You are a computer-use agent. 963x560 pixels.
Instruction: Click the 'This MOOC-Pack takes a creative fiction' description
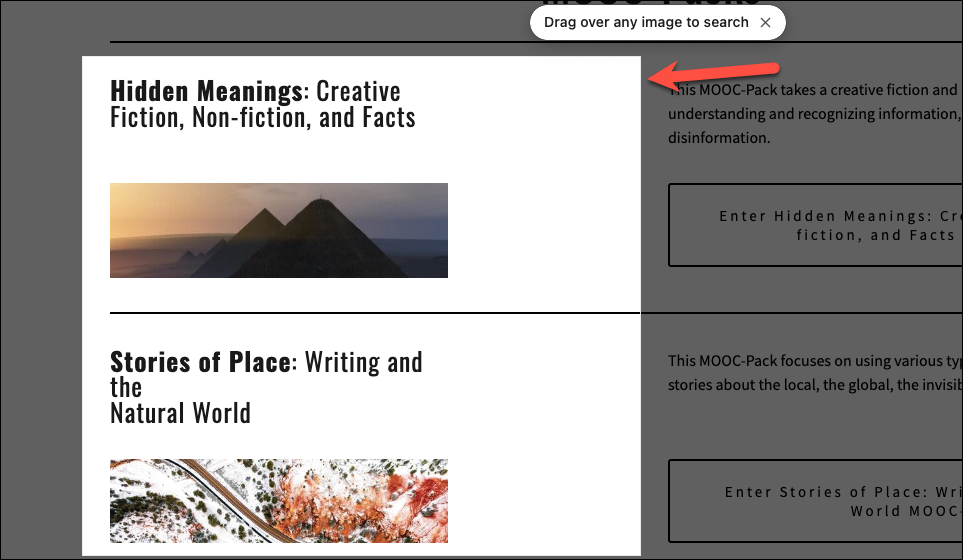[816, 90]
